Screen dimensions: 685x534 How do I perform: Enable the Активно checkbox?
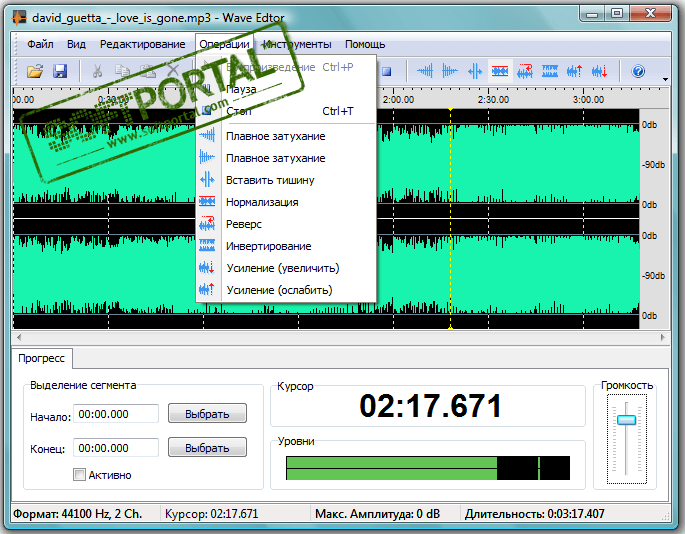(80, 475)
